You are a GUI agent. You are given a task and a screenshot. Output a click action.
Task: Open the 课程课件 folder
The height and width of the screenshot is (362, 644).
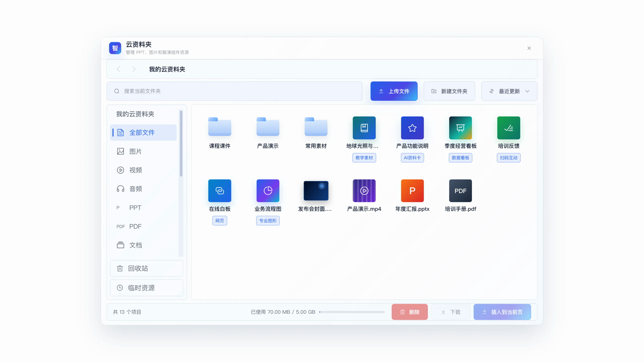220,127
